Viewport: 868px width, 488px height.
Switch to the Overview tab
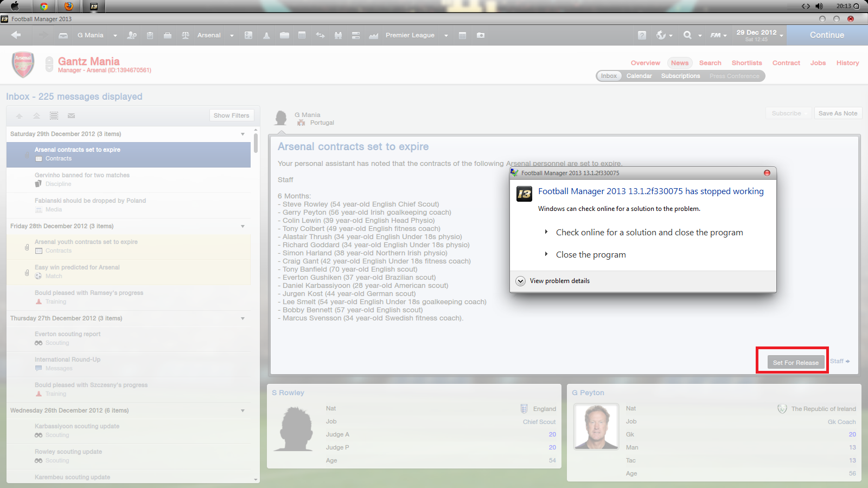[x=645, y=63]
